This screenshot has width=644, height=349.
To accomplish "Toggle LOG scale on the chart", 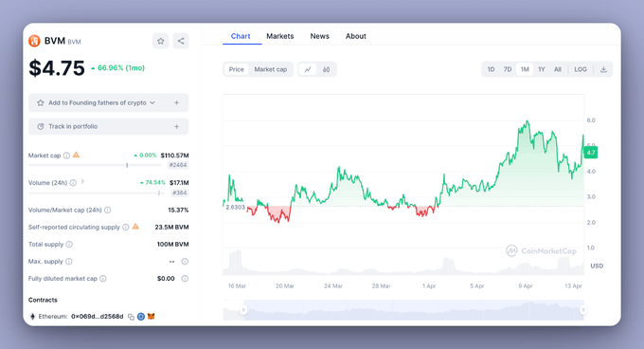I will 581,69.
